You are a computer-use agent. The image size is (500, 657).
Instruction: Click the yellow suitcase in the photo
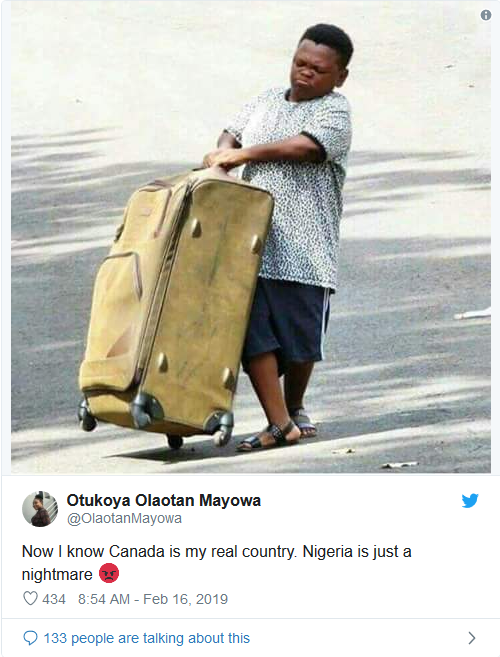click(x=176, y=306)
